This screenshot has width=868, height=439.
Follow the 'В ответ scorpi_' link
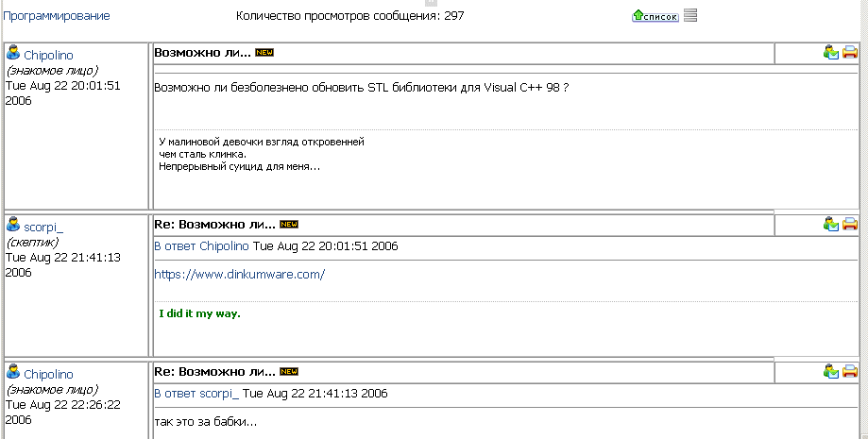pos(196,394)
